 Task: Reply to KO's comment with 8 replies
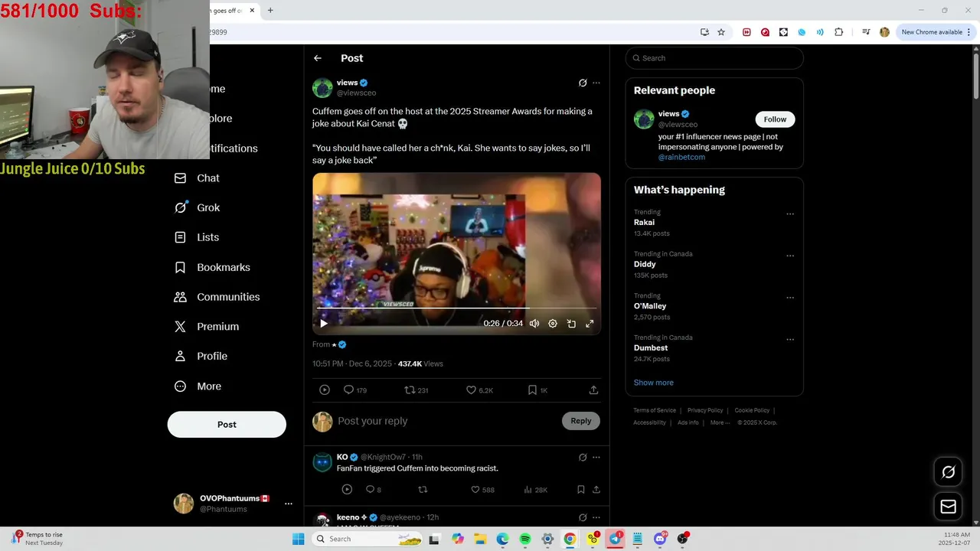coord(373,490)
